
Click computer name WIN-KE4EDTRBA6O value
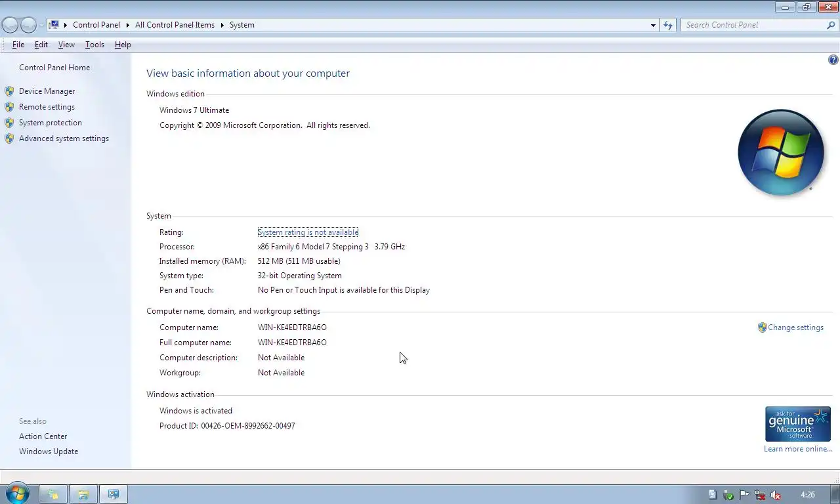coord(292,327)
